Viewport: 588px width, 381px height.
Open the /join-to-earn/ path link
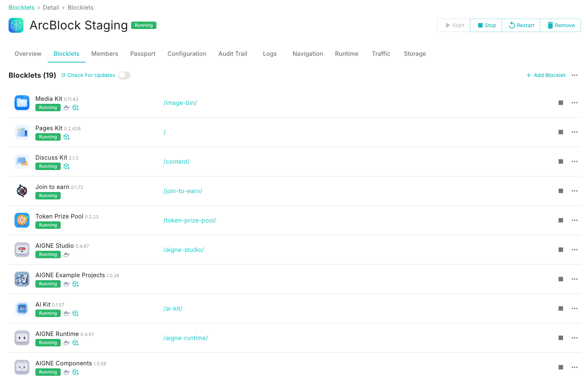tap(183, 191)
